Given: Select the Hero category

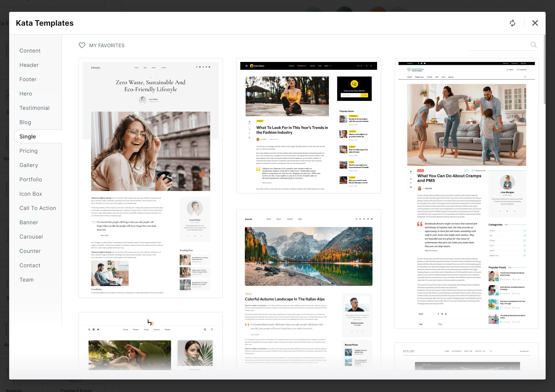Looking at the screenshot, I should (26, 94).
